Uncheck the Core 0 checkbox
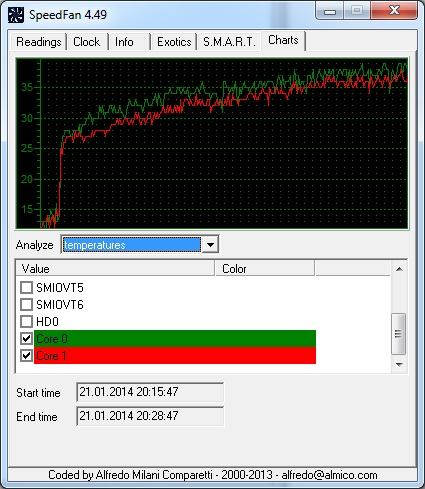Viewport: 425px width, 489px height. tap(26, 339)
